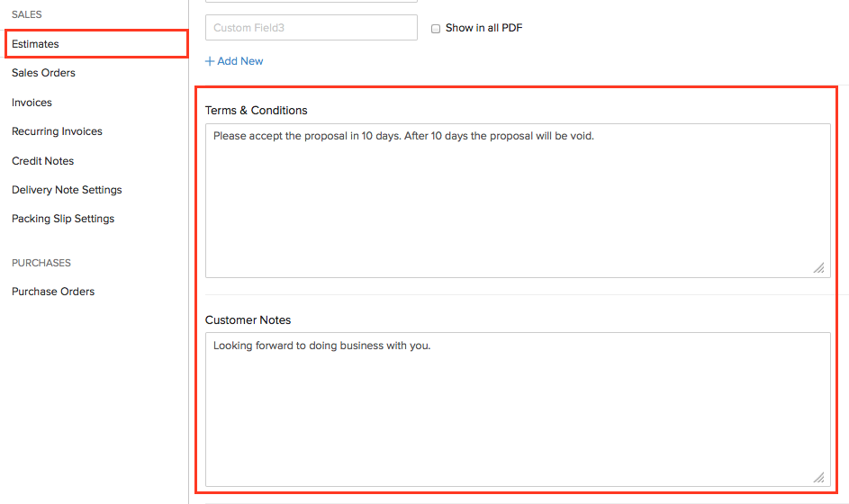Viewport: 849px width, 504px height.
Task: Grab the Terms & Conditions resize handle
Action: click(818, 267)
